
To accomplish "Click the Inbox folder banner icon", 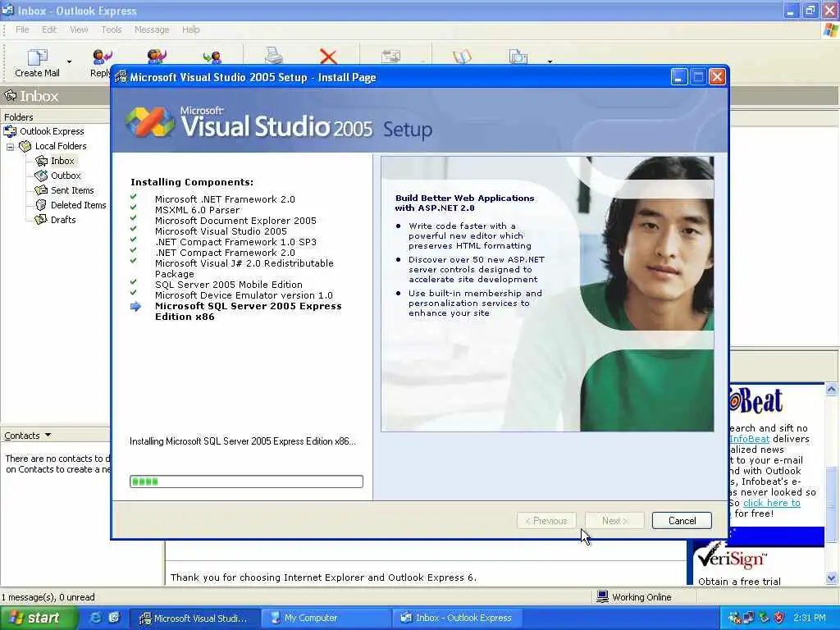I will click(11, 97).
